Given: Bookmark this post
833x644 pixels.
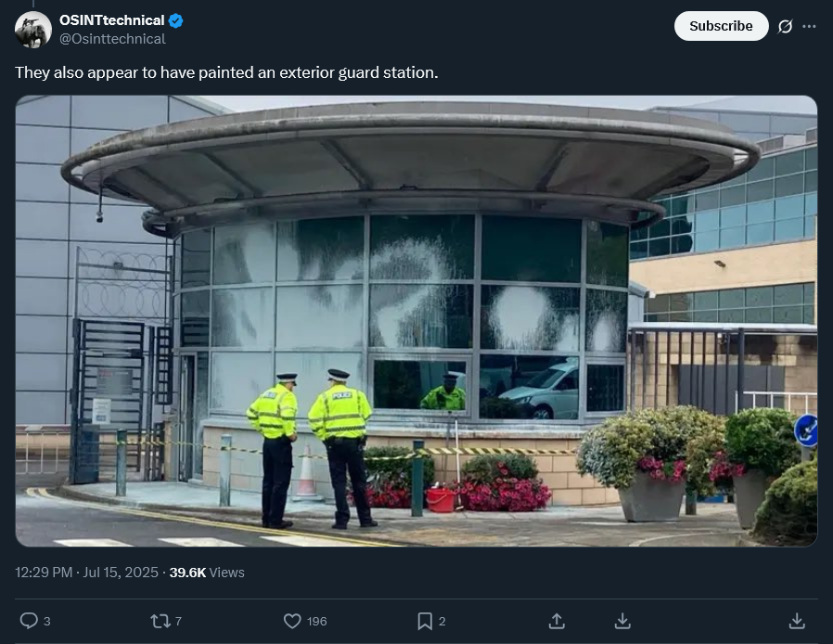Looking at the screenshot, I should pos(425,621).
